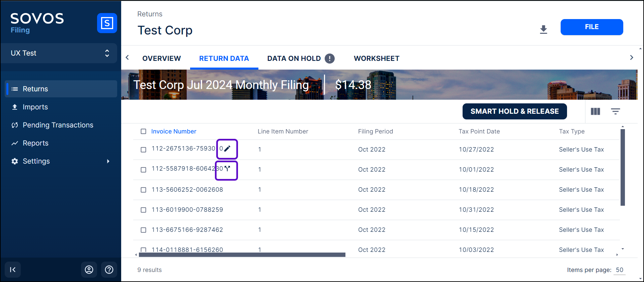Collapse the sidebar with the arrow icon

[x=13, y=270]
